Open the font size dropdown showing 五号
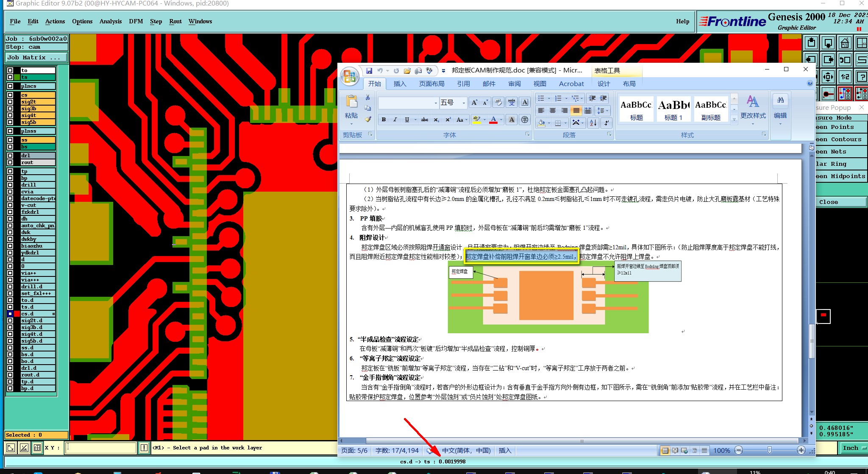 (x=464, y=103)
